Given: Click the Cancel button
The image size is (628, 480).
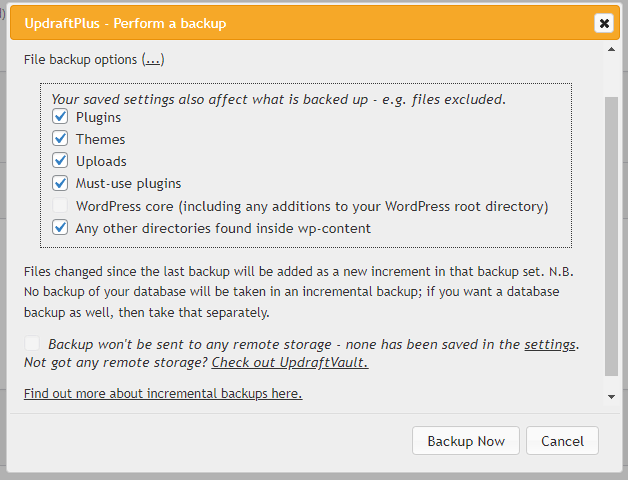Looking at the screenshot, I should point(563,441).
